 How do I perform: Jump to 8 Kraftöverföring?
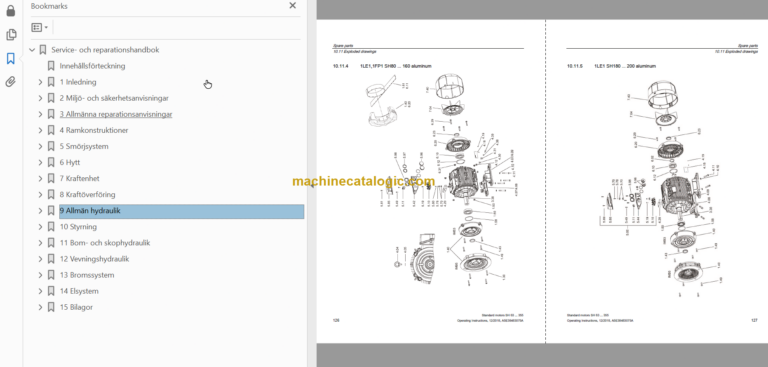pyautogui.click(x=88, y=195)
